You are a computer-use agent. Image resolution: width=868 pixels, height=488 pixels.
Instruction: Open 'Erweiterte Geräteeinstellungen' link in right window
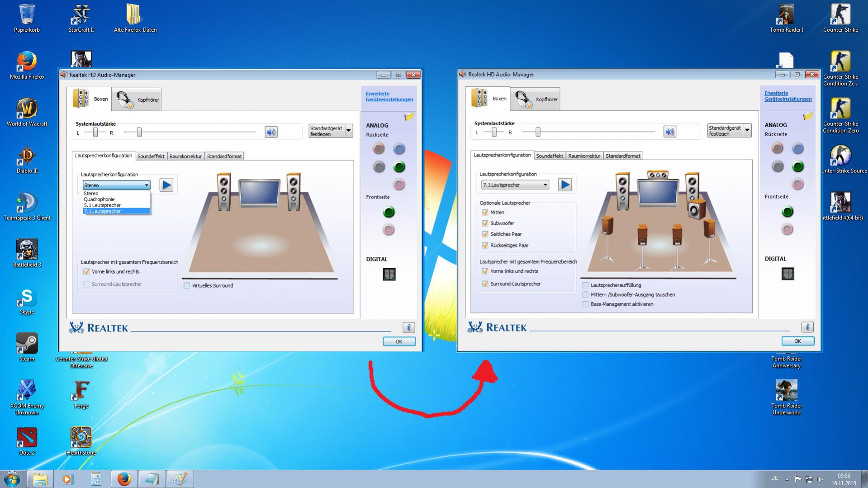pos(788,96)
